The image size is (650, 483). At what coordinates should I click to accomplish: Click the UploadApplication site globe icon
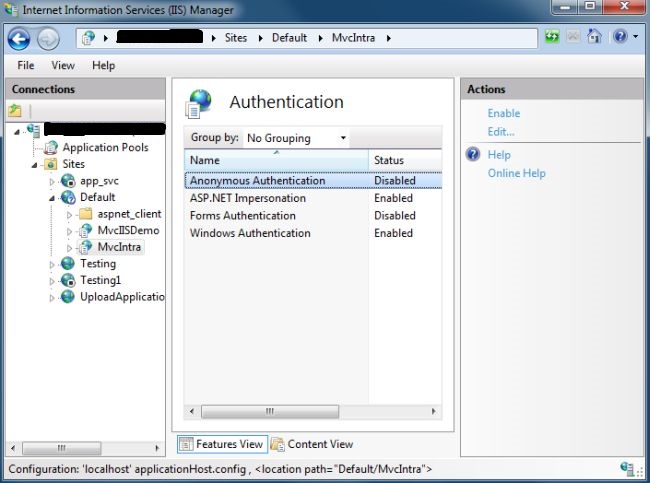click(x=68, y=296)
